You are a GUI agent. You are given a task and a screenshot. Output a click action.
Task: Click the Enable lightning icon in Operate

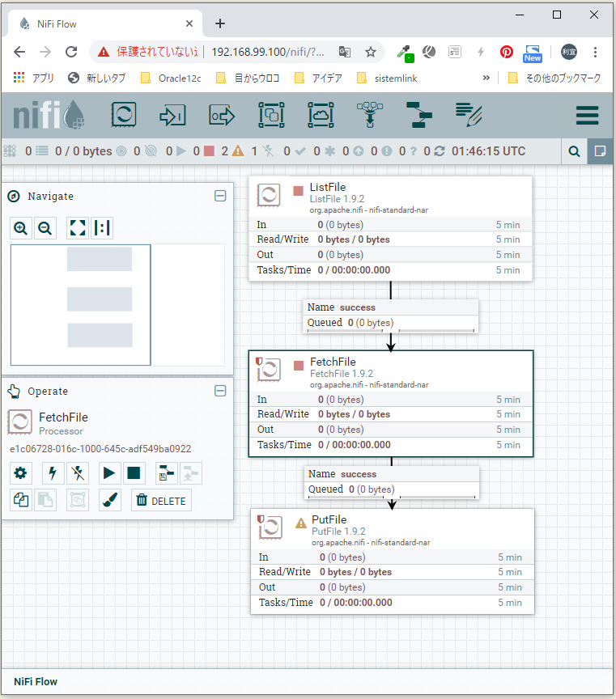(x=53, y=473)
